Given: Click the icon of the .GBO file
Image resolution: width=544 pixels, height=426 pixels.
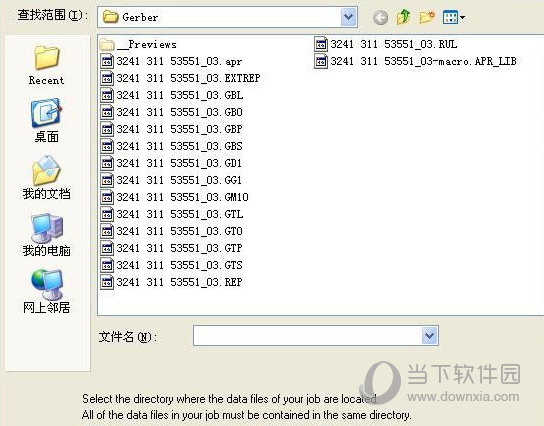Looking at the screenshot, I should (x=107, y=112).
